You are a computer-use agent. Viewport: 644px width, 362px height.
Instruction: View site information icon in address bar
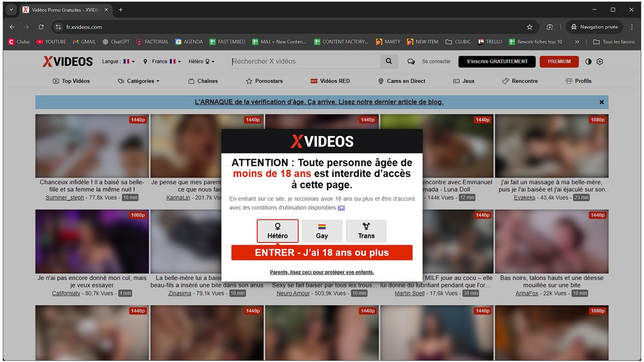58,27
